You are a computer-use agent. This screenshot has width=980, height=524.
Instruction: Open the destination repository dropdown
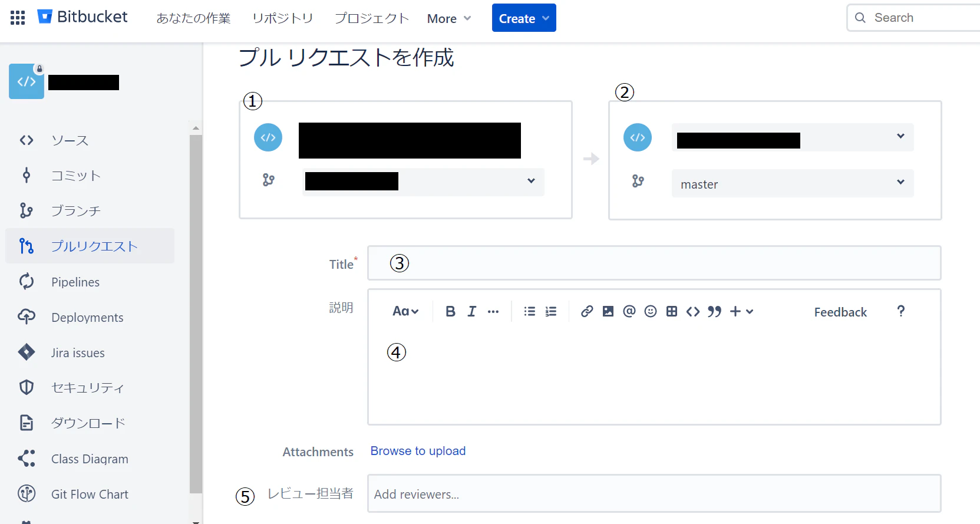[x=793, y=137]
